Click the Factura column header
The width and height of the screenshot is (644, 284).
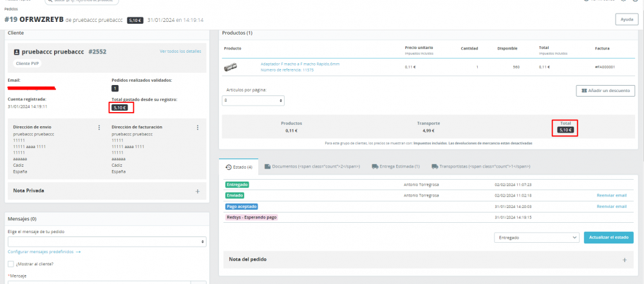602,48
